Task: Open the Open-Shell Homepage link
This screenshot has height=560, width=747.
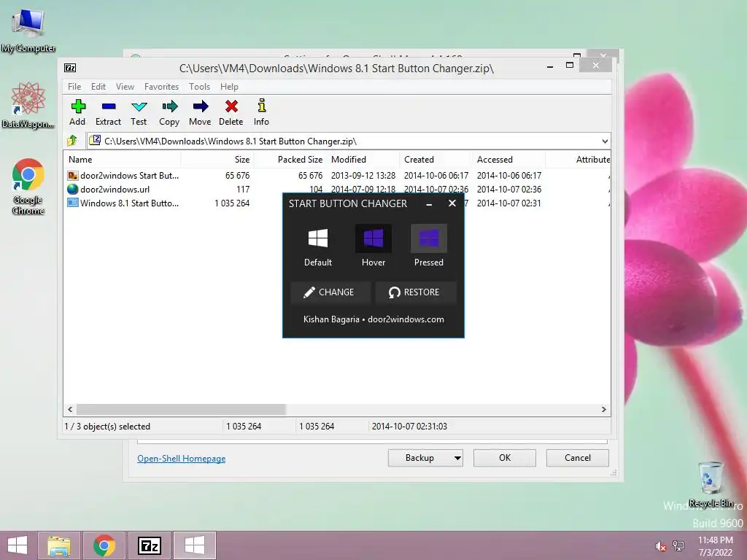Action: coord(181,459)
